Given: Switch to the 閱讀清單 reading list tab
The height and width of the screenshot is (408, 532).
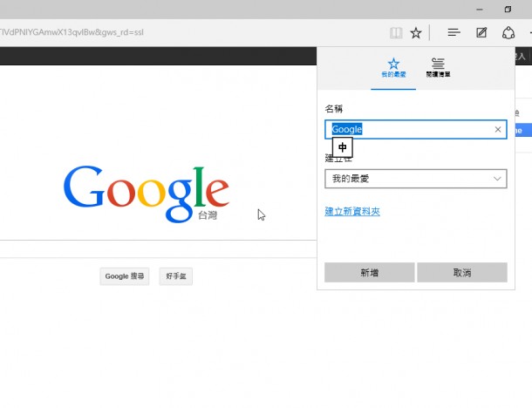Looking at the screenshot, I should point(438,68).
